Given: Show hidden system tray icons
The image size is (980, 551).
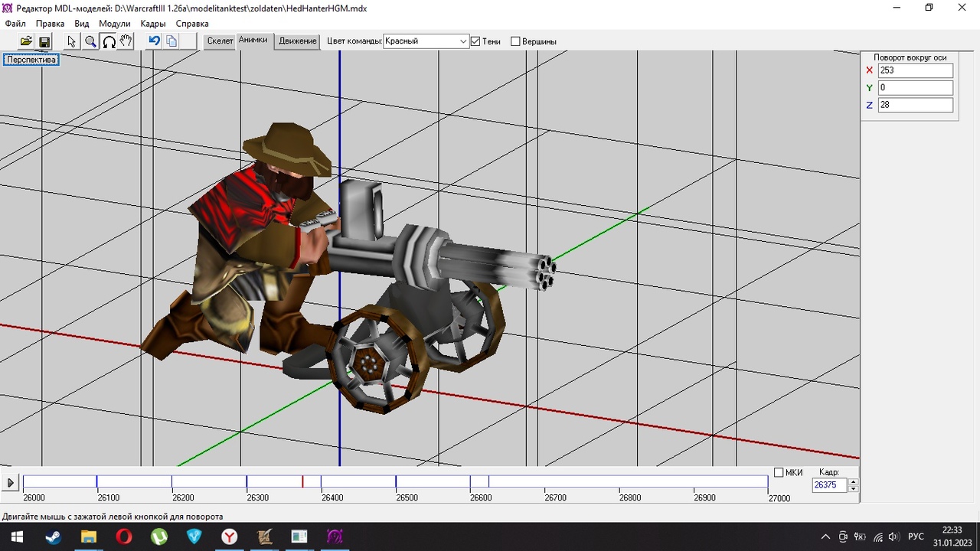Looking at the screenshot, I should 825,536.
